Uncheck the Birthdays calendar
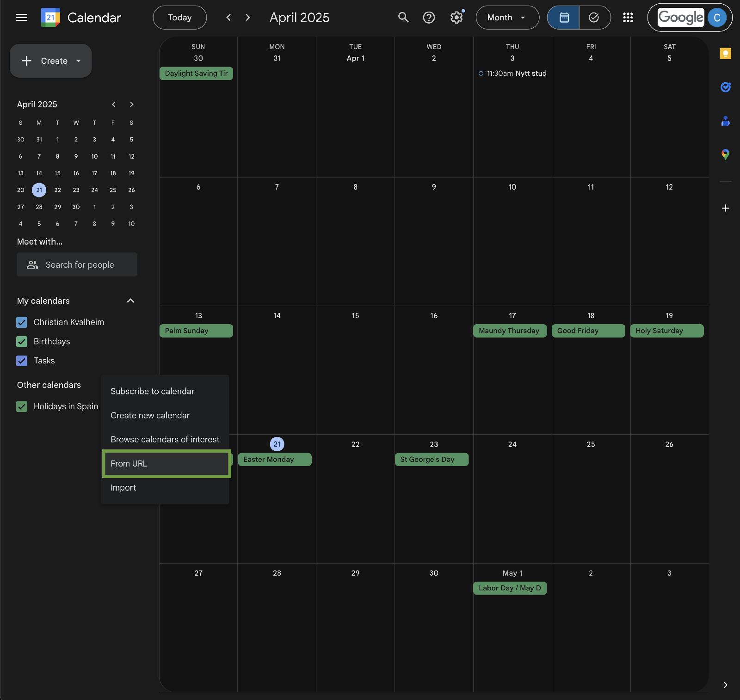Viewport: 740px width, 700px height. coord(22,342)
